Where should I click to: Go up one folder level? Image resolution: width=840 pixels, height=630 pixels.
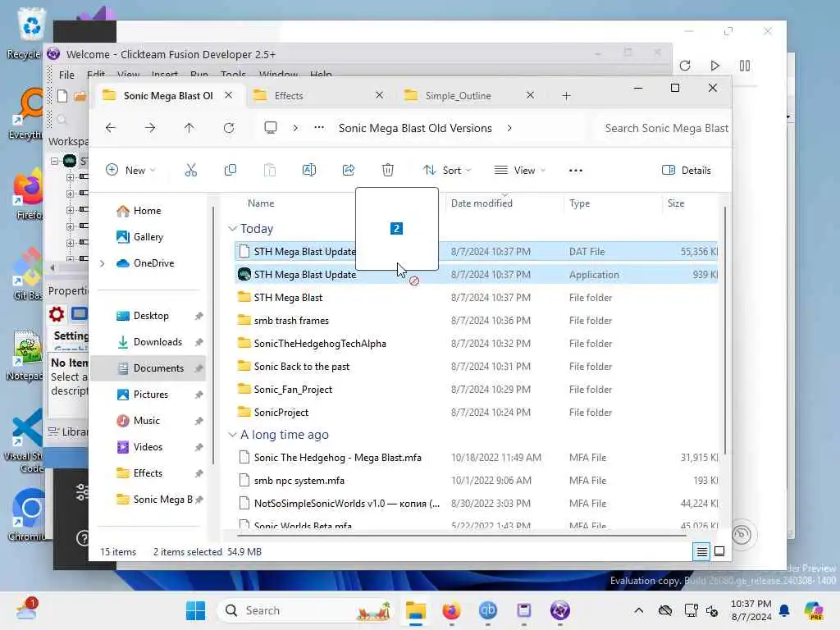click(x=189, y=128)
